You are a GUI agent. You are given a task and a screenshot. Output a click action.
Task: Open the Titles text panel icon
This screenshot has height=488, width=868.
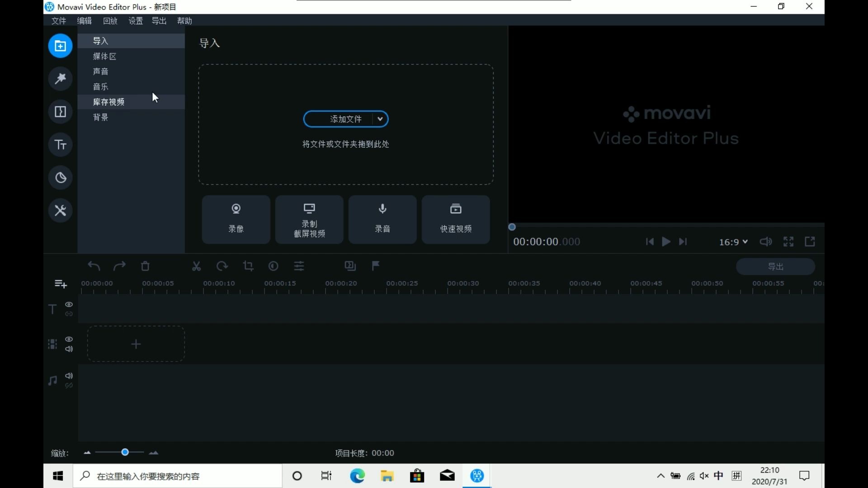point(60,145)
